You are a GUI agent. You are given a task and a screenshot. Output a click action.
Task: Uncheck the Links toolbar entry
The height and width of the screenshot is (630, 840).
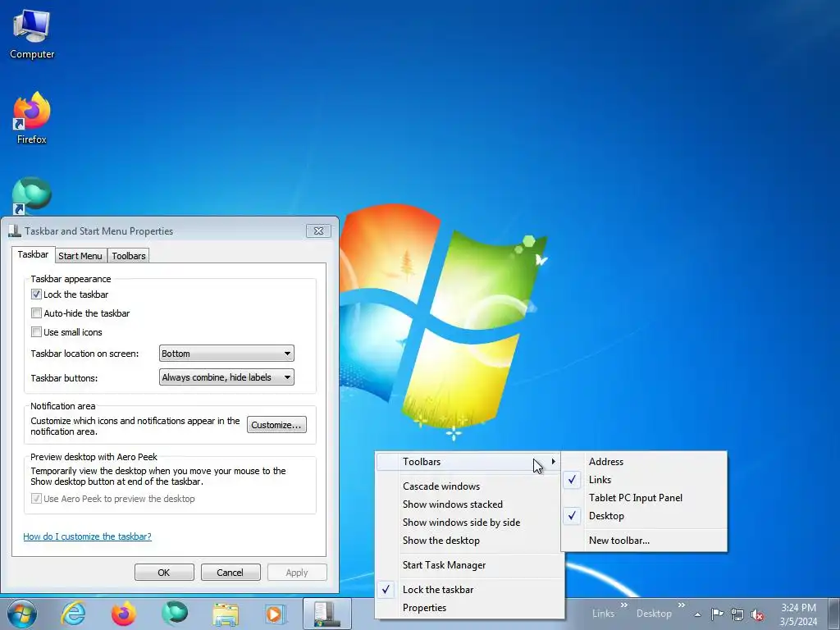(644, 480)
